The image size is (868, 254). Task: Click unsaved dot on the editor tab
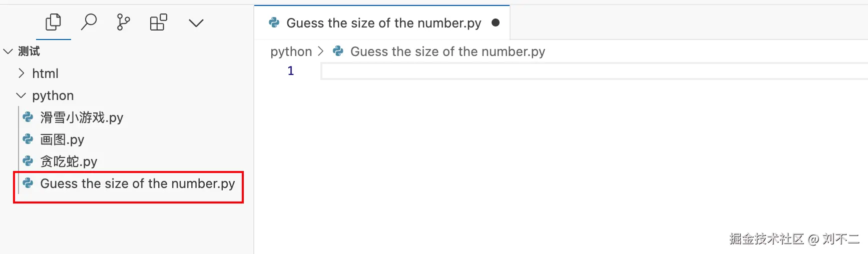tap(496, 22)
